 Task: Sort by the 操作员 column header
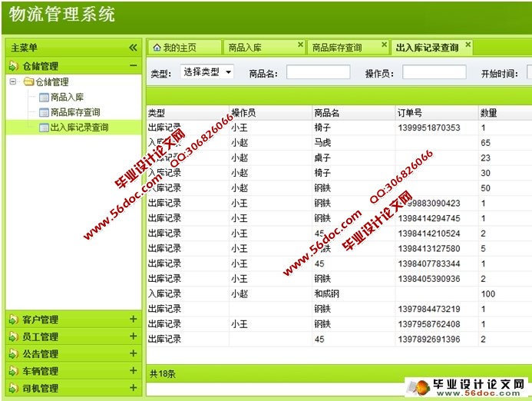point(271,113)
